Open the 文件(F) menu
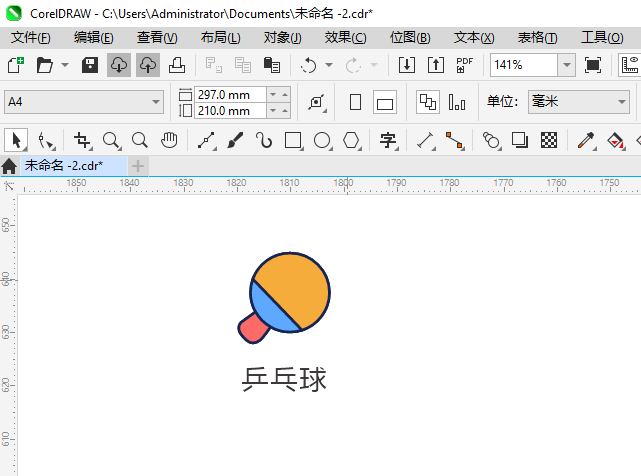The image size is (641, 476). tap(31, 38)
